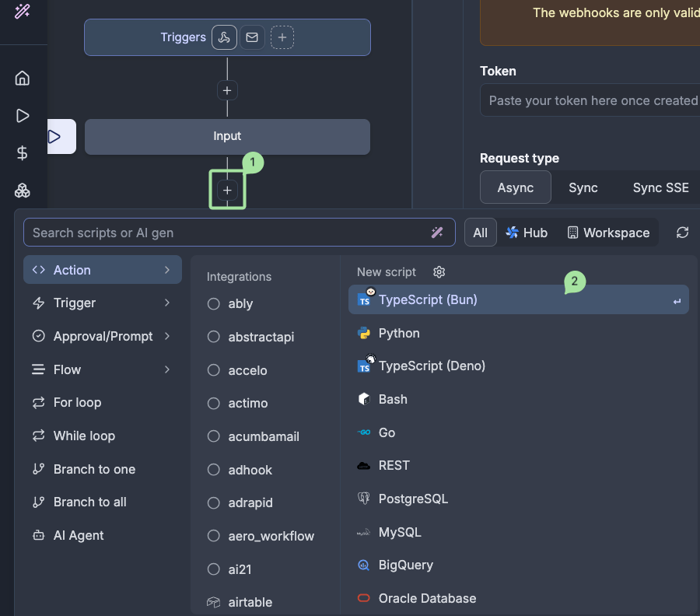Refresh the script list
Screen dimensions: 700x616
coord(683,233)
